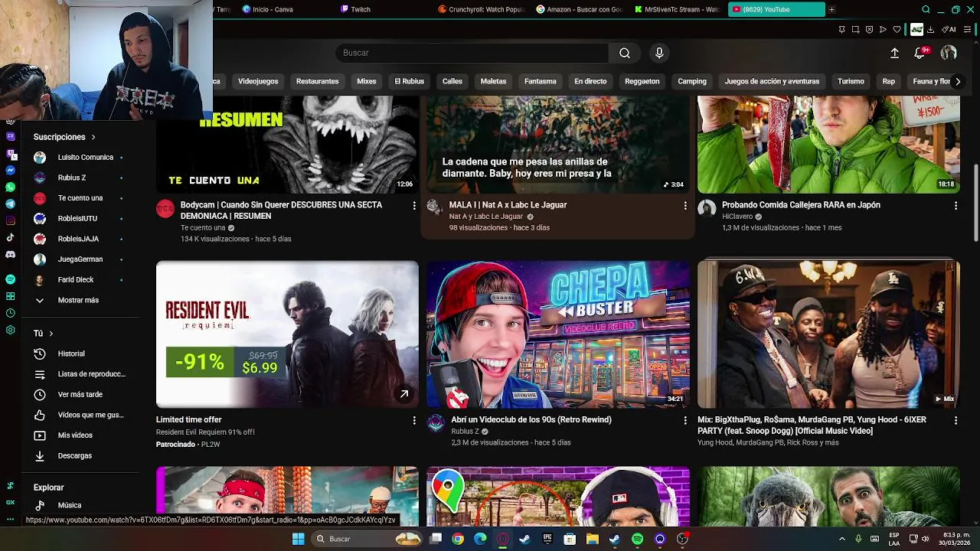Open options for Bodycam video
The height and width of the screenshot is (551, 980).
(414, 205)
